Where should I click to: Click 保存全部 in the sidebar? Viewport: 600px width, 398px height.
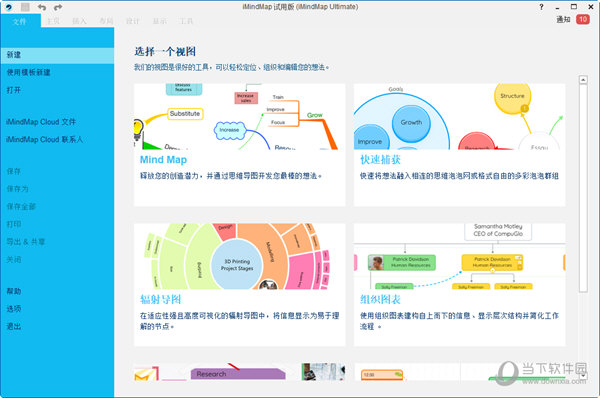21,207
